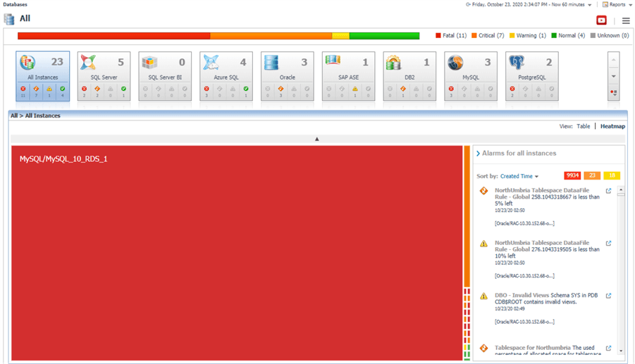Open the Tablespace for Northumbria alarm link icon
The height and width of the screenshot is (364, 635).
click(x=608, y=349)
